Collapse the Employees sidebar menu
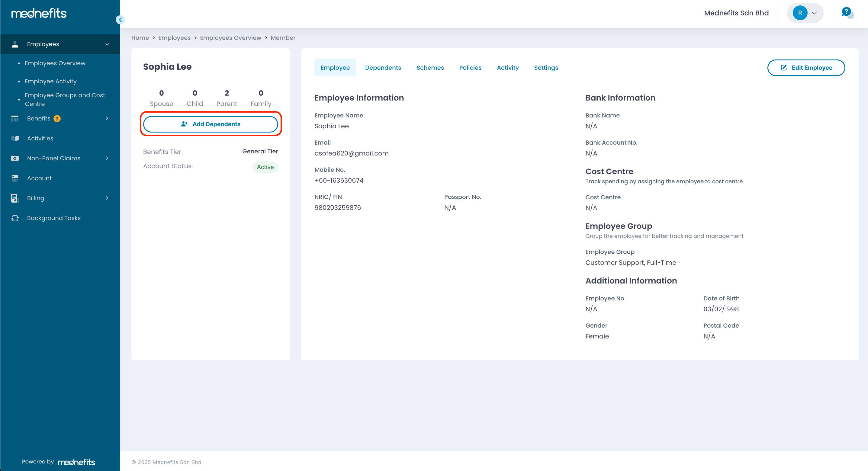868x471 pixels. click(107, 44)
